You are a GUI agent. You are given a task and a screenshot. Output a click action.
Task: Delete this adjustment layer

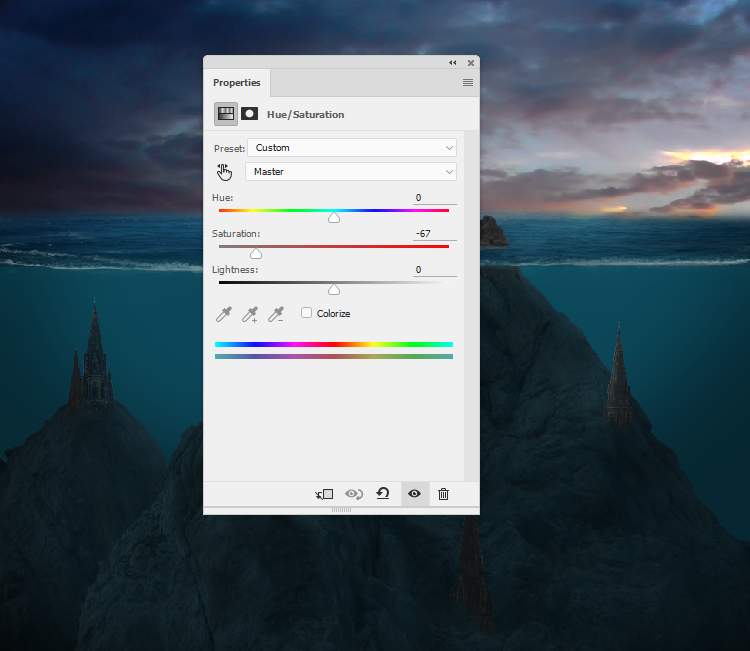pos(443,494)
